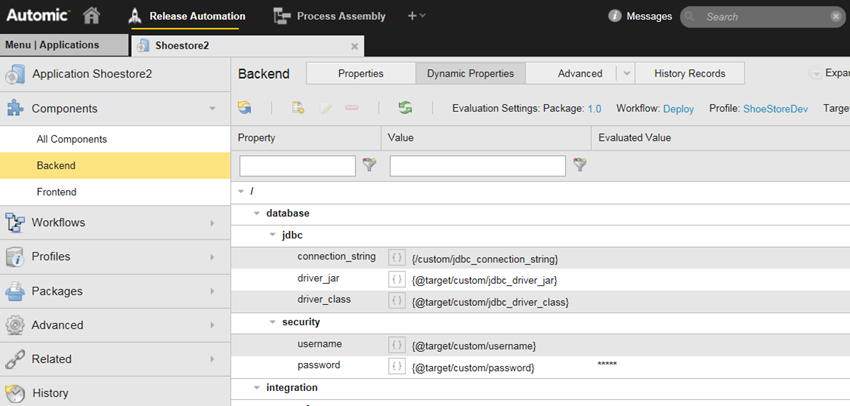Click the ShoeStoreDev profile link
The width and height of the screenshot is (850, 406).
pyautogui.click(x=775, y=108)
